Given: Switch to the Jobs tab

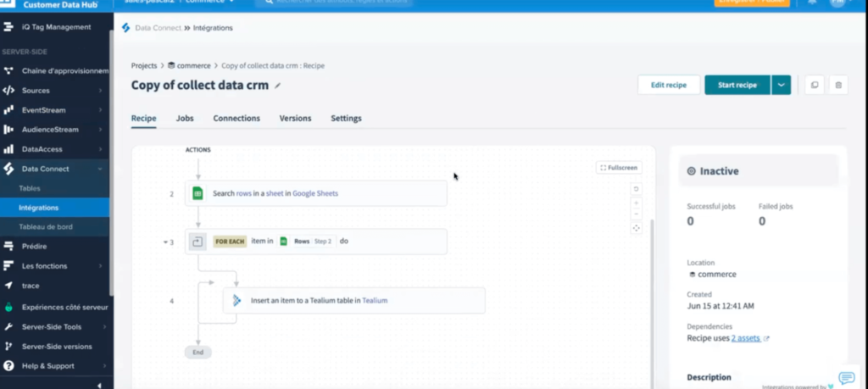Looking at the screenshot, I should 185,119.
